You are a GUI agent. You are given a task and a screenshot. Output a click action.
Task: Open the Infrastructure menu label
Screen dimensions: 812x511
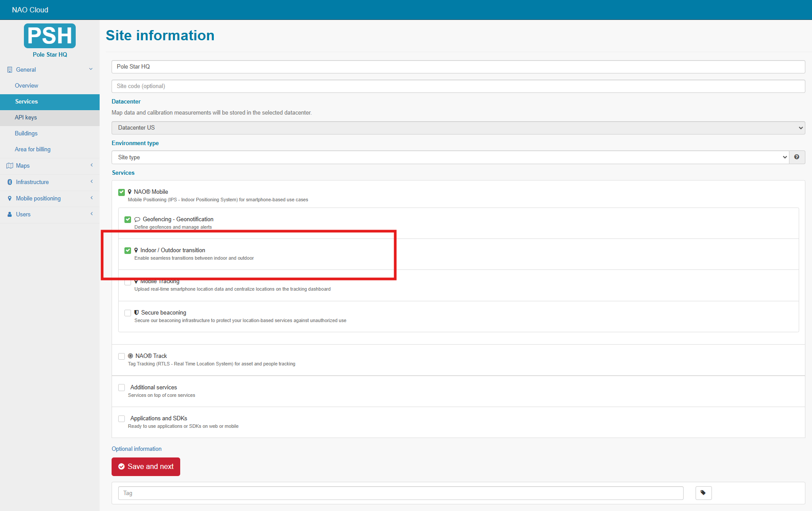(x=32, y=182)
